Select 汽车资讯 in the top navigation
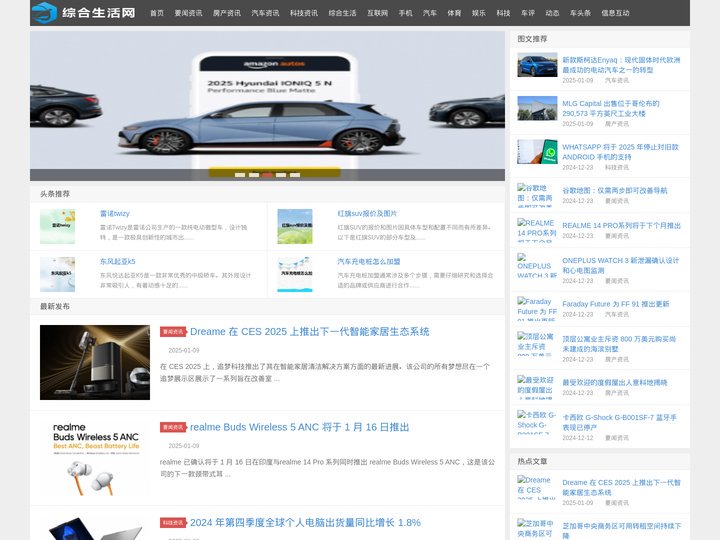720x540 pixels. [265, 13]
